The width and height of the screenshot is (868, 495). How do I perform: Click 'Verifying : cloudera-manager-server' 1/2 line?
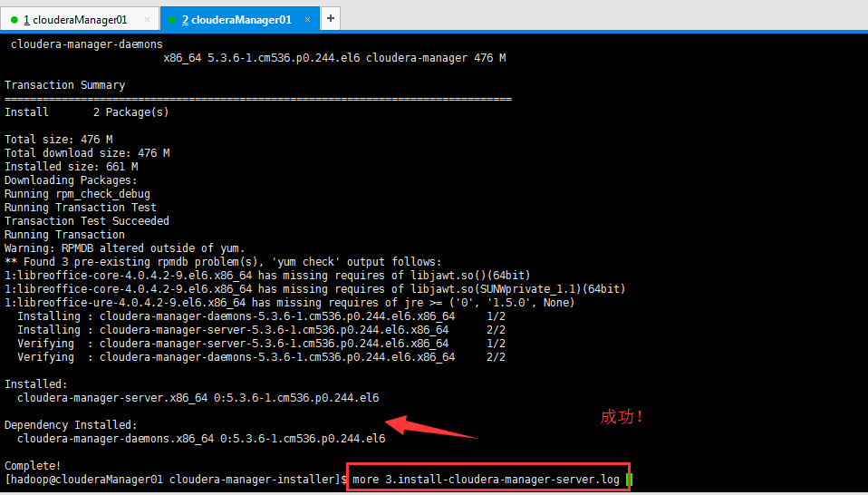pos(261,344)
